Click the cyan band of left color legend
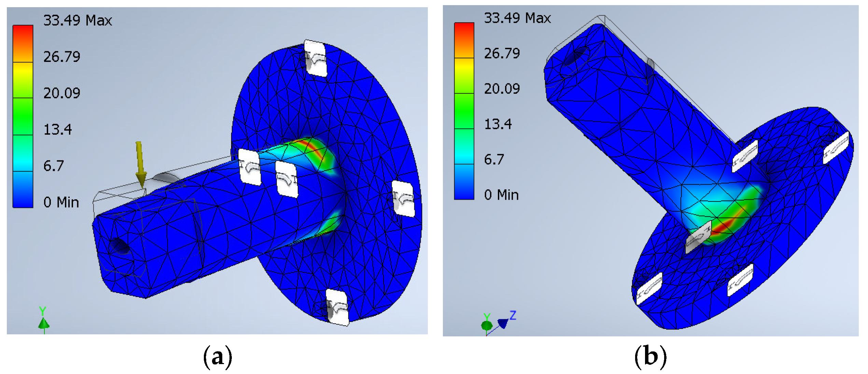 pos(23,161)
